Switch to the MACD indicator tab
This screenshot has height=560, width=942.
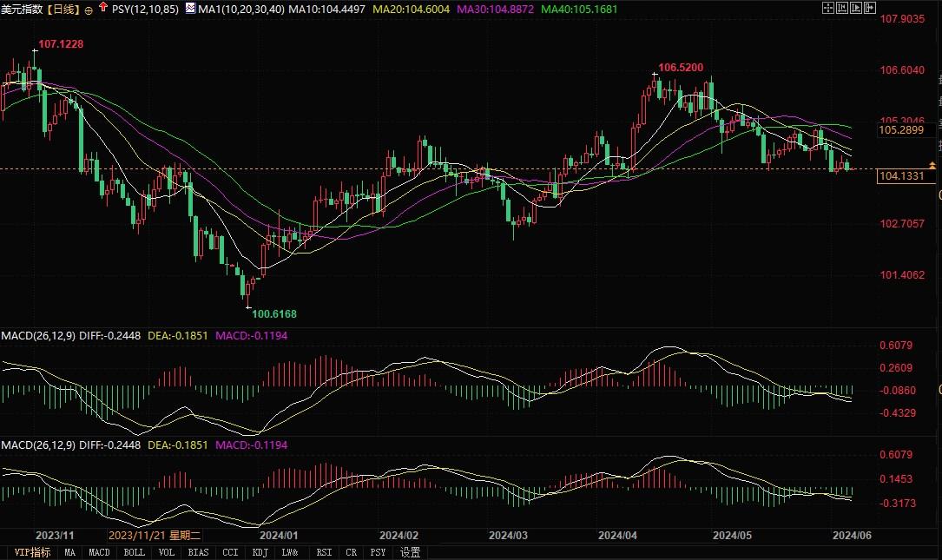coord(100,552)
